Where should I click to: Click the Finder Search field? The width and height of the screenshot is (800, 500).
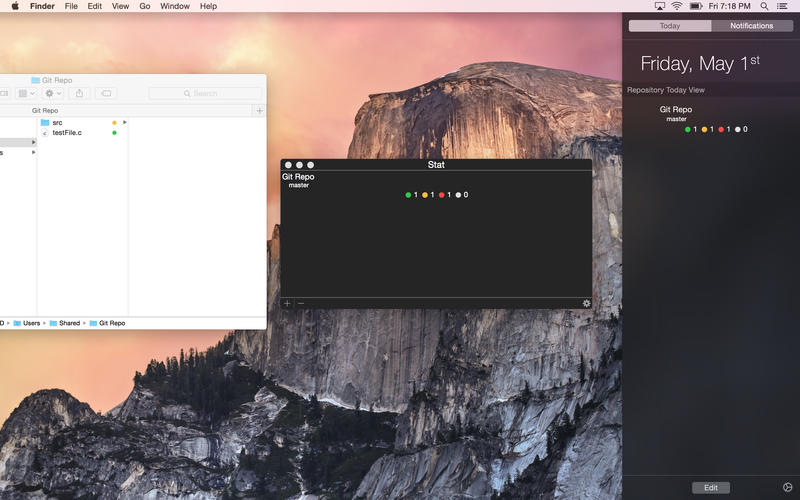click(x=204, y=93)
